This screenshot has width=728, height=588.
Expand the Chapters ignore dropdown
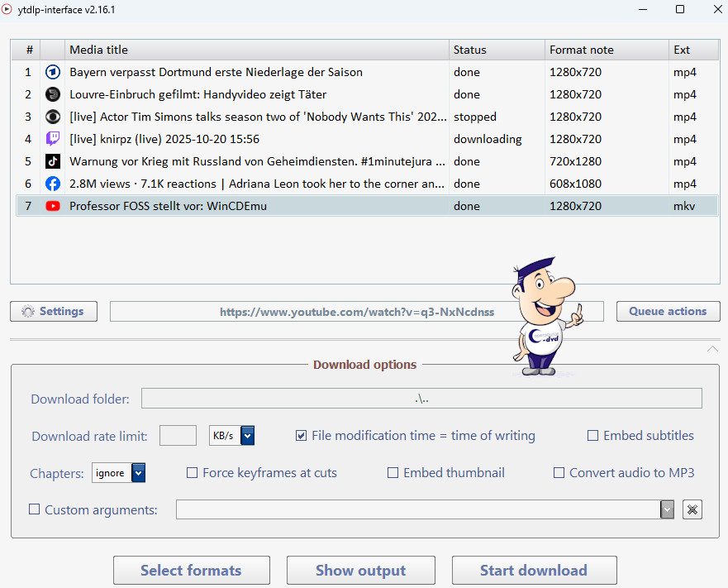tap(138, 473)
